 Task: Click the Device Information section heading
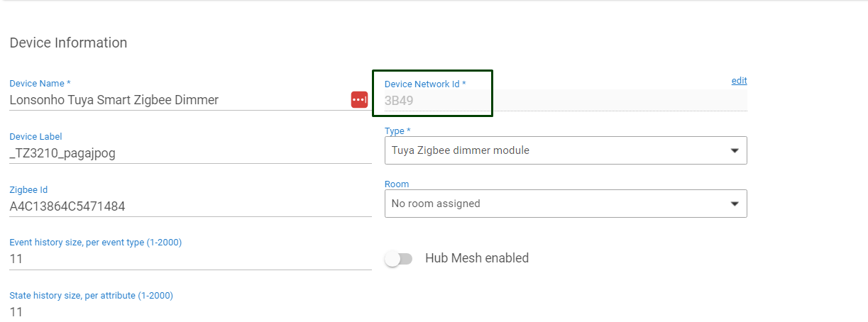pos(68,43)
